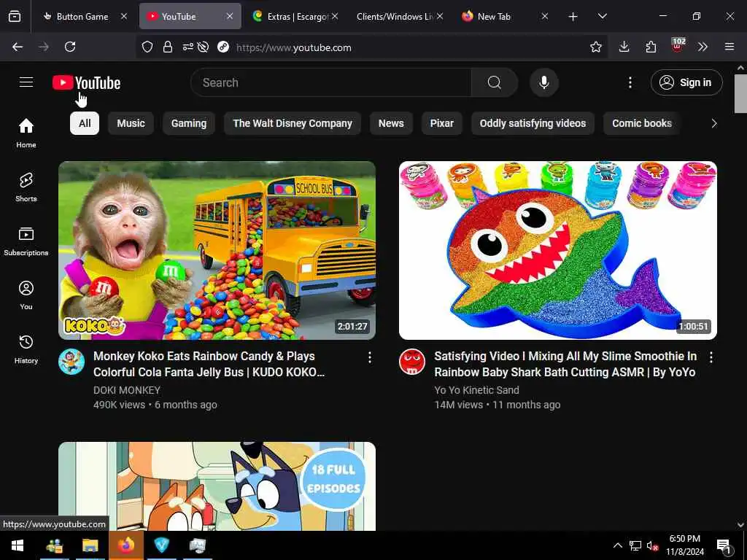Show hidden system tray icons
This screenshot has height=560, width=747.
[x=617, y=545]
